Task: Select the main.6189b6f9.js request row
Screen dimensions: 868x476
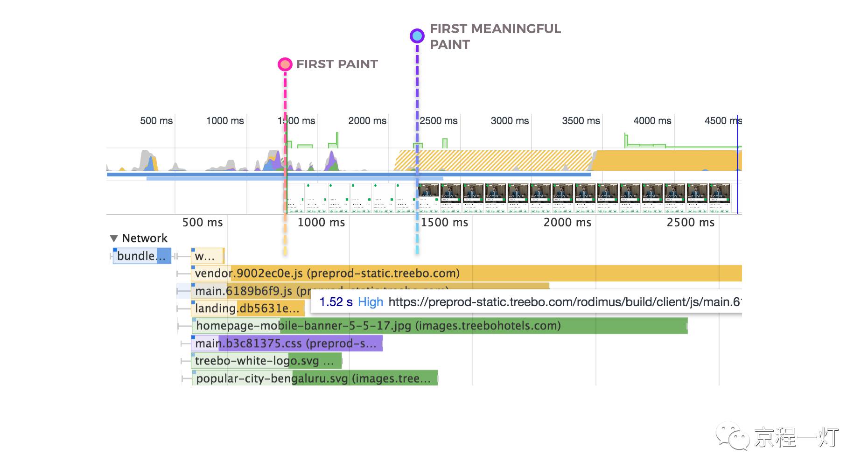Action: click(x=371, y=291)
